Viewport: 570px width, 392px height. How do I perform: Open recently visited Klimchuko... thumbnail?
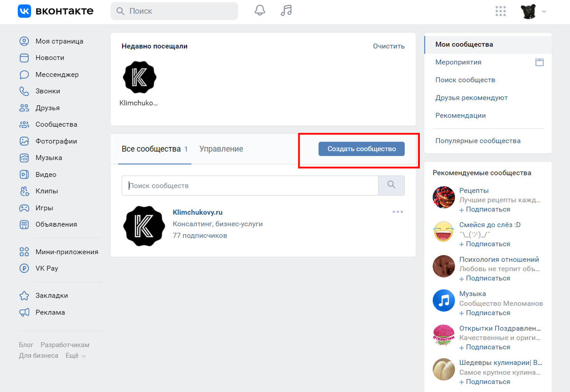(140, 77)
